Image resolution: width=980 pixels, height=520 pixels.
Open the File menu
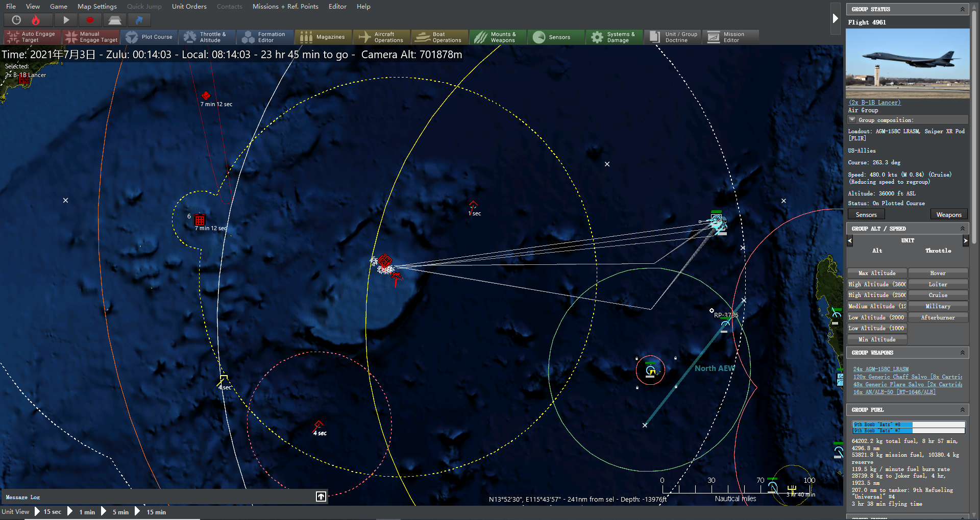click(x=11, y=7)
